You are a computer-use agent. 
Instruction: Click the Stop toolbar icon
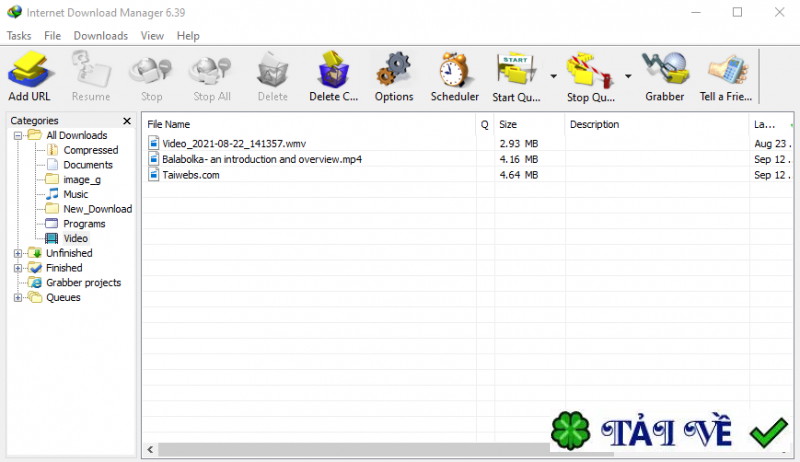tap(151, 70)
